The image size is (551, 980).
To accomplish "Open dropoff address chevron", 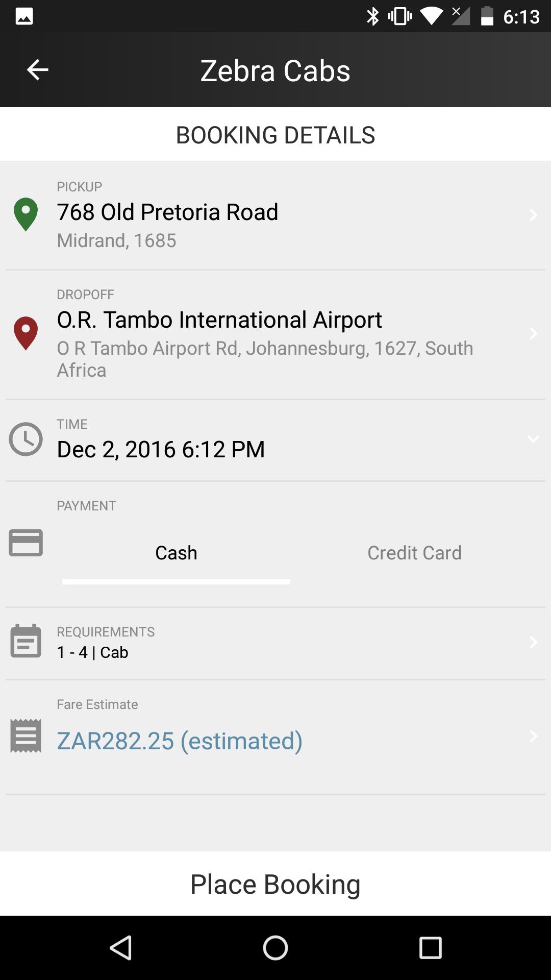I will [533, 333].
